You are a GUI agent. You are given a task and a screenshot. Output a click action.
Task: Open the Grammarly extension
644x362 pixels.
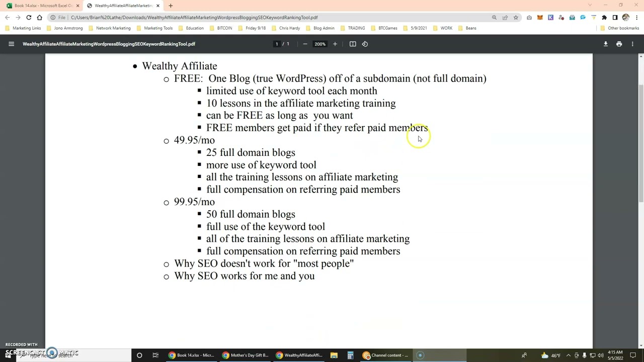(x=582, y=17)
